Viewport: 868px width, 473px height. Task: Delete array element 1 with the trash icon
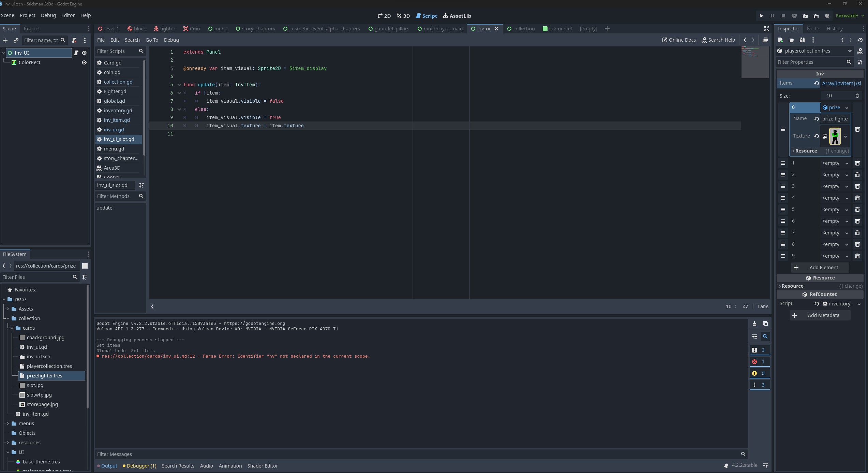857,163
